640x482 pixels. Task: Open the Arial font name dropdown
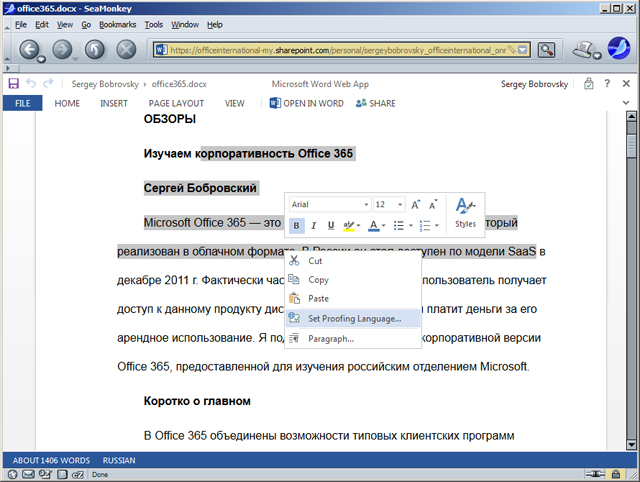click(x=366, y=204)
